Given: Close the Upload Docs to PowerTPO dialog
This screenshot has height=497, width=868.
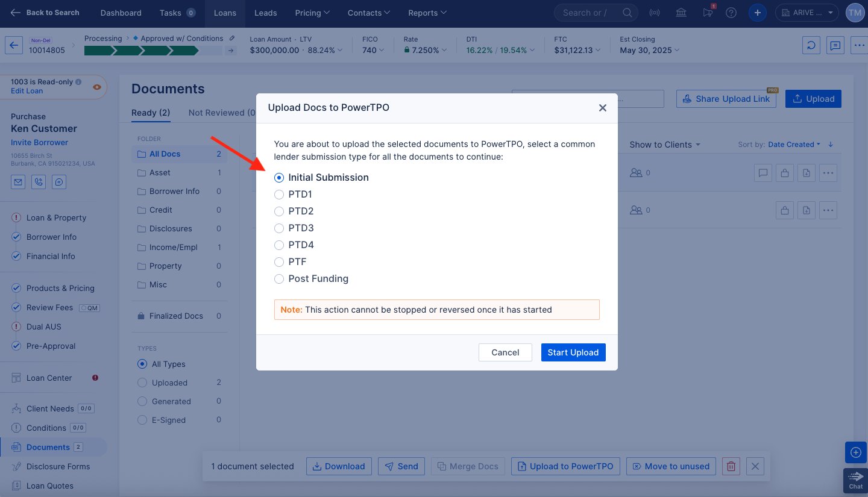Looking at the screenshot, I should coord(602,108).
